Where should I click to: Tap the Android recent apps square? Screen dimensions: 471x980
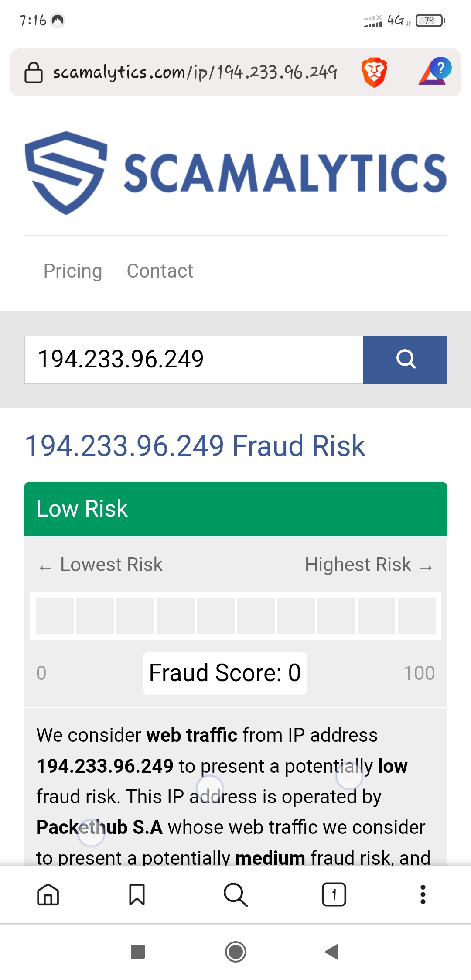(138, 952)
